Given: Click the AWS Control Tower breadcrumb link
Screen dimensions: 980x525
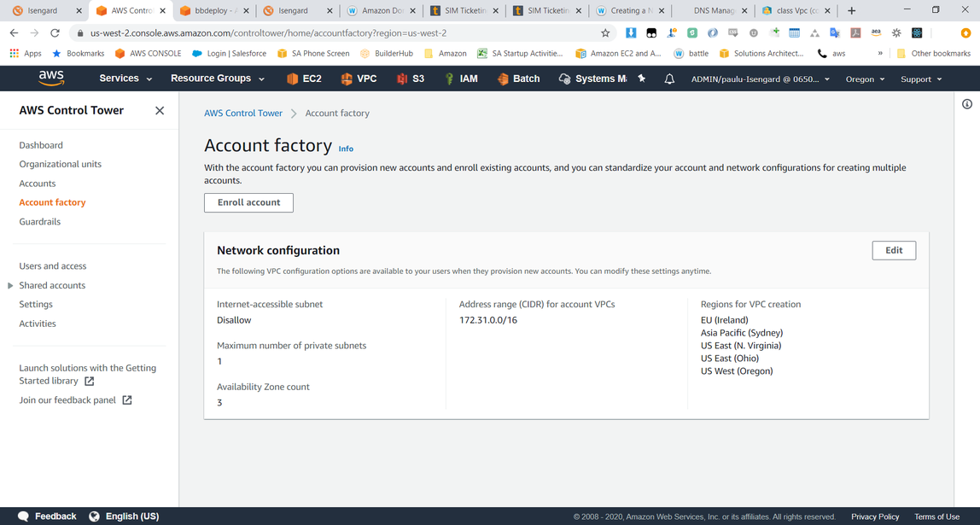Looking at the screenshot, I should [243, 114].
